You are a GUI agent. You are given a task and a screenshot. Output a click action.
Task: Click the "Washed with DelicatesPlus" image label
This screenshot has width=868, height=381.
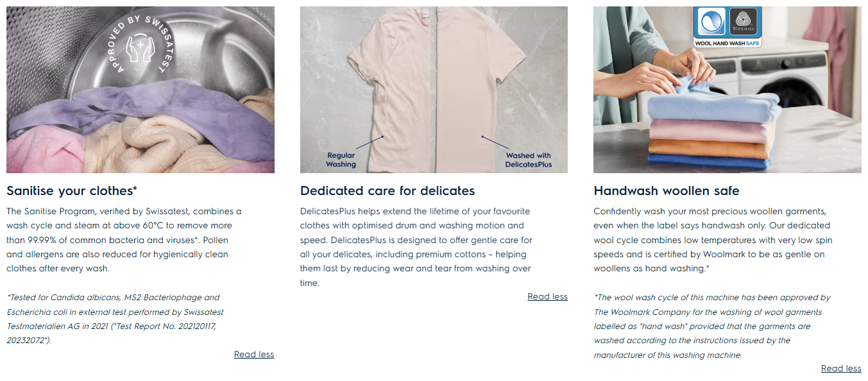(528, 160)
